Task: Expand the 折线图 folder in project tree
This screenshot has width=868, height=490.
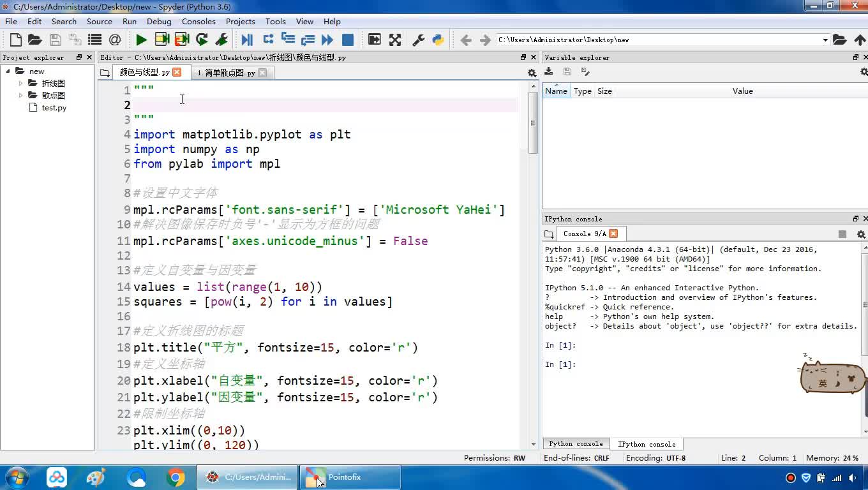Action: [21, 83]
